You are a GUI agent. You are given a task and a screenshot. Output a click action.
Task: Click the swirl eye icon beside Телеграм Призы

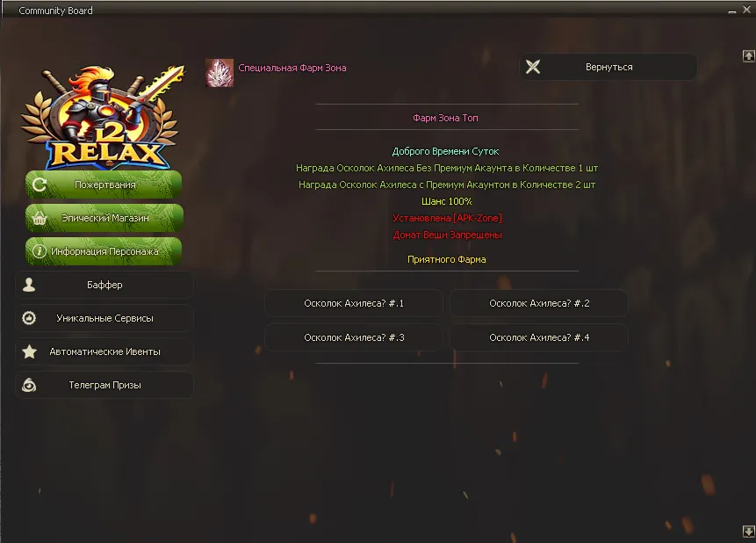pyautogui.click(x=29, y=385)
